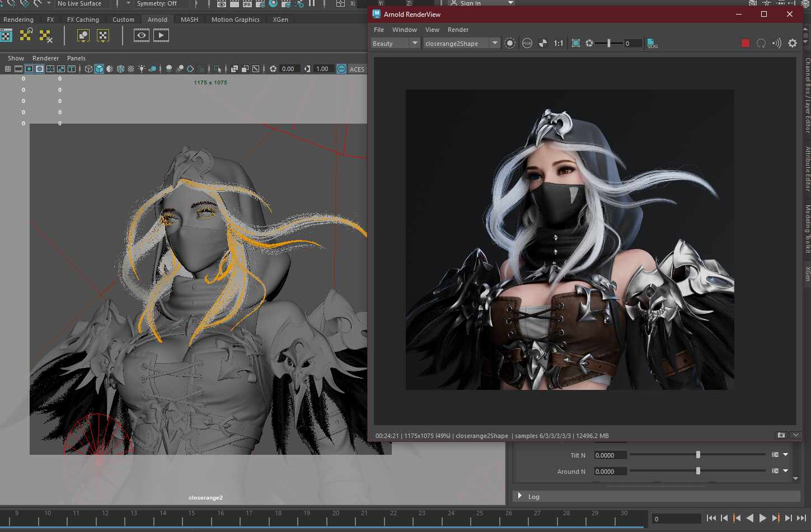Viewport: 811px width, 532px height.
Task: Click the Arnold shelf eye render view icon
Action: click(x=141, y=35)
